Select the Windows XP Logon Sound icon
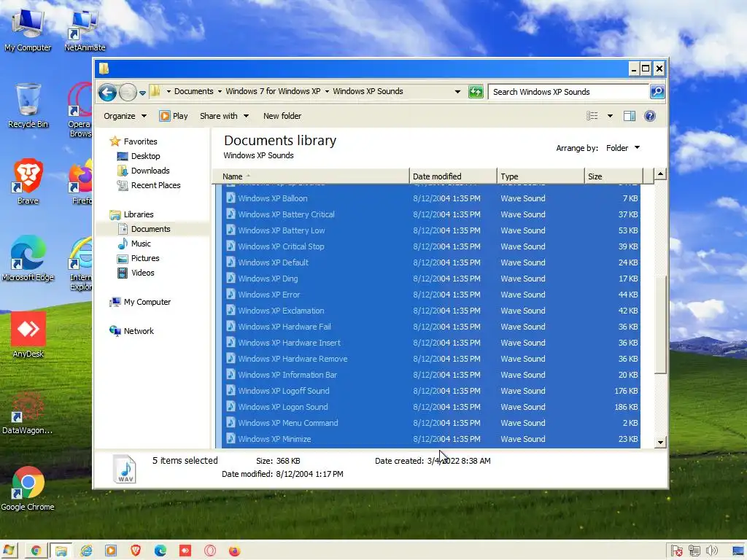Viewport: 747px width, 560px height. (x=231, y=407)
